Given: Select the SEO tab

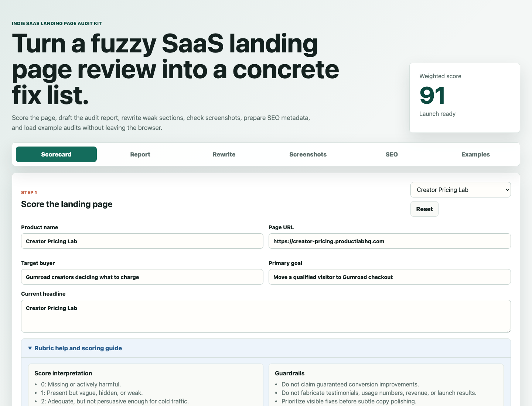Looking at the screenshot, I should point(392,154).
